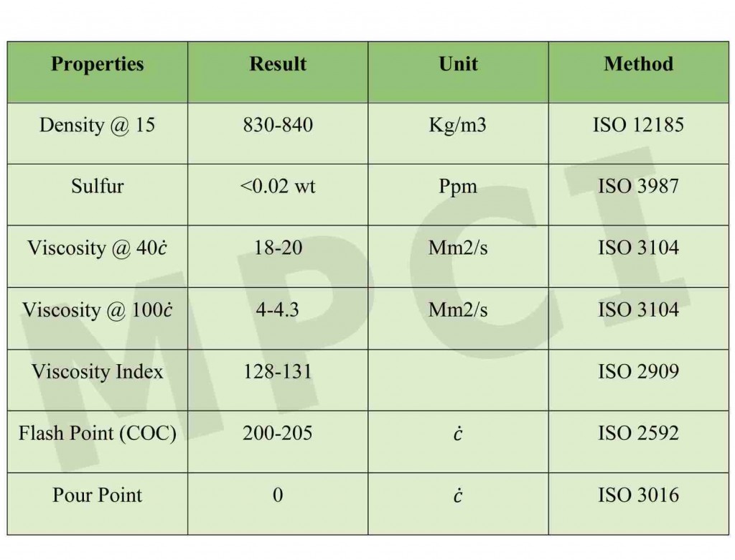This screenshot has height=560, width=735.
Task: Click the <0.02 wt result cell
Action: click(x=278, y=187)
